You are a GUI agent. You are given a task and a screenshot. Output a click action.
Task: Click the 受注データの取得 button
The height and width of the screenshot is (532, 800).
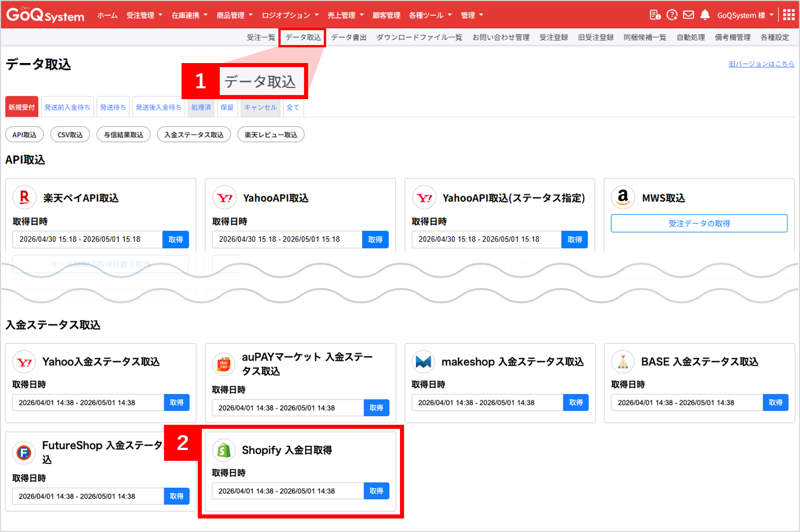point(699,223)
